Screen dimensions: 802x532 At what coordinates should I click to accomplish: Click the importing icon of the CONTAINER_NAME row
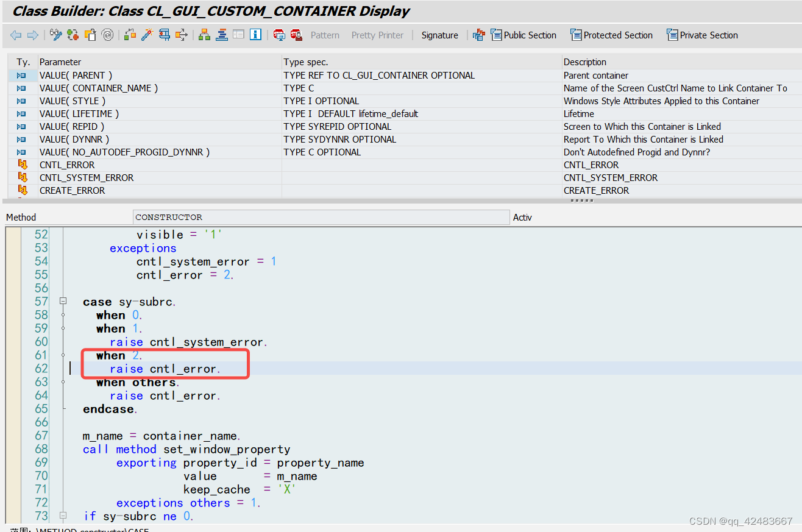23,88
